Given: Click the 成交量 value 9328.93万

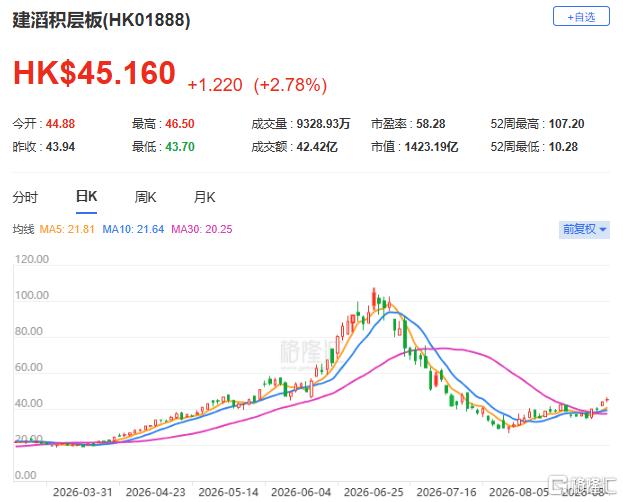Looking at the screenshot, I should pos(323,124).
